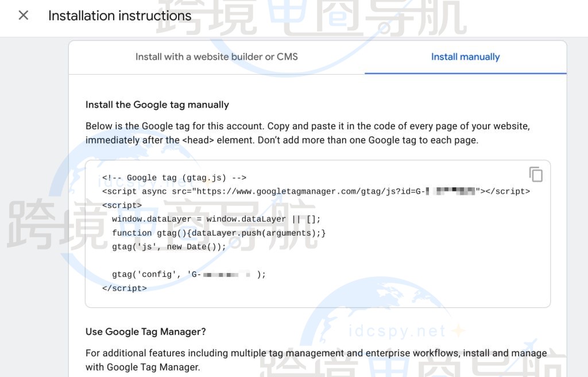Click the Install the Google tag manually heading
Viewport: 588px width, 377px height.
pos(157,105)
